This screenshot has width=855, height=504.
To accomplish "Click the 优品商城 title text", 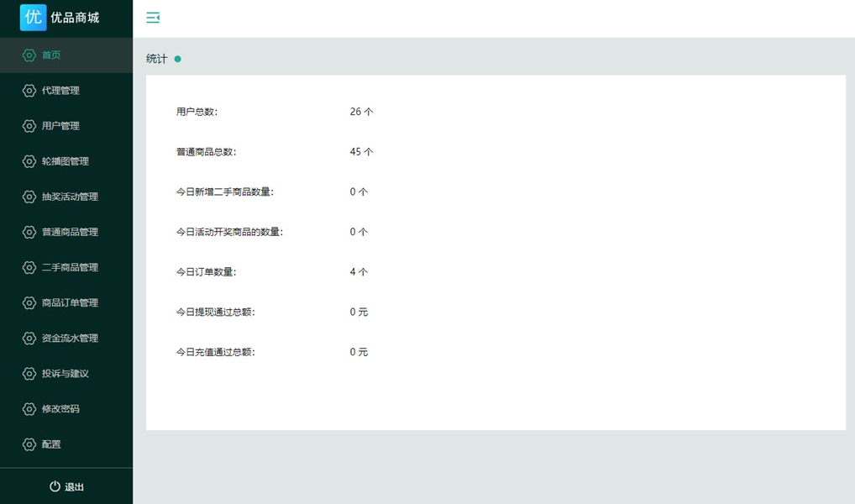I will point(75,17).
